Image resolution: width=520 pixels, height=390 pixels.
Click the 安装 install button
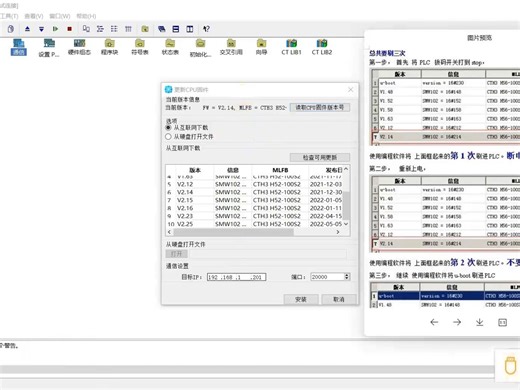[301, 299]
